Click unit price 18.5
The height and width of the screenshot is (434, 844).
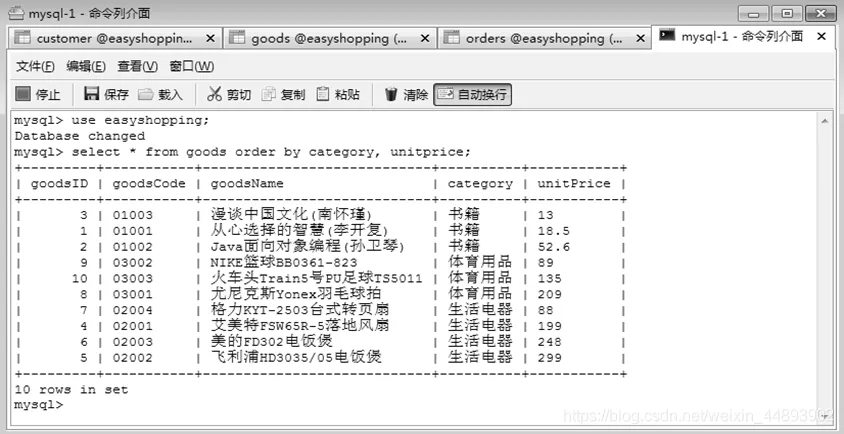coord(553,231)
